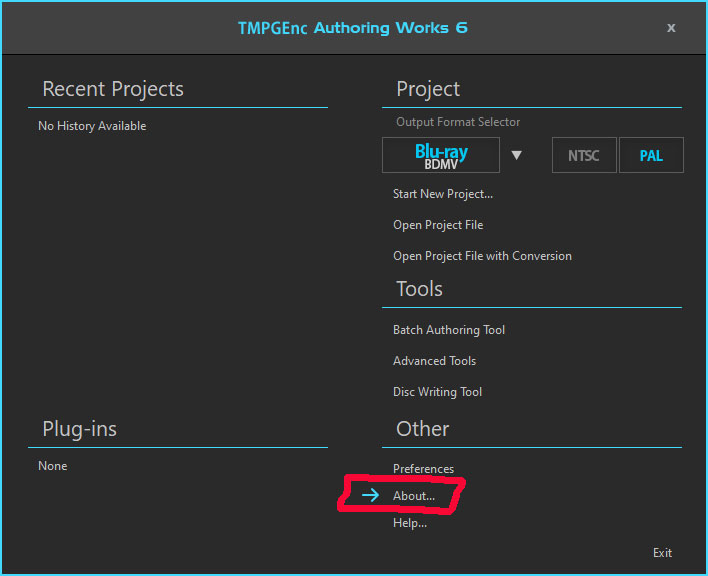Viewport: 708px width, 576px height.
Task: Open Preferences
Action: coord(424,469)
